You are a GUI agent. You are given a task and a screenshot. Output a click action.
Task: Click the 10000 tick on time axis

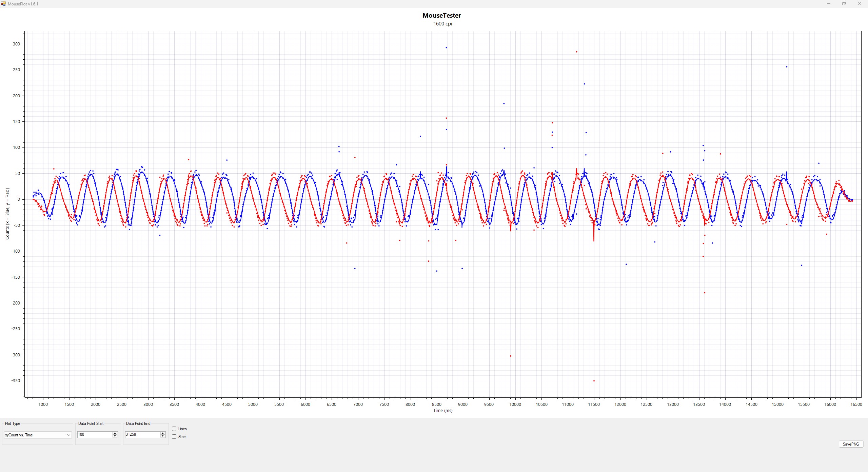click(x=515, y=405)
